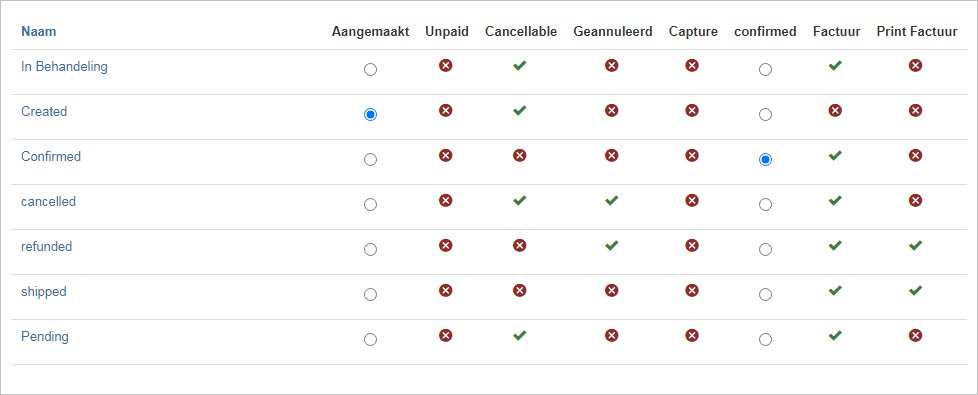This screenshot has height=395, width=978.
Task: Toggle the Geannuleerd checkmark in the cancelled row
Action: [x=612, y=200]
